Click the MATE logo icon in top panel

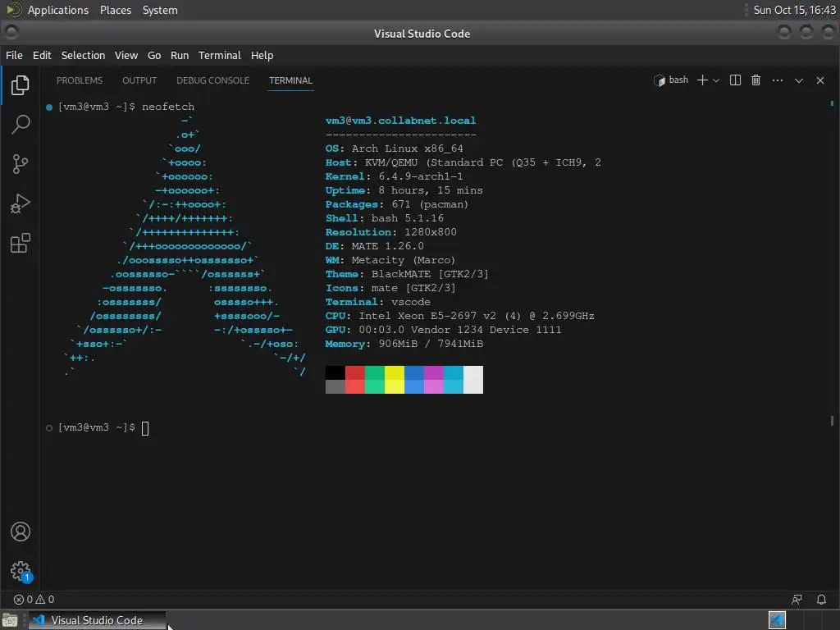click(13, 10)
